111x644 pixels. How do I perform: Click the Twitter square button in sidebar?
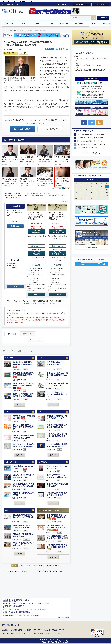(x=92, y=122)
